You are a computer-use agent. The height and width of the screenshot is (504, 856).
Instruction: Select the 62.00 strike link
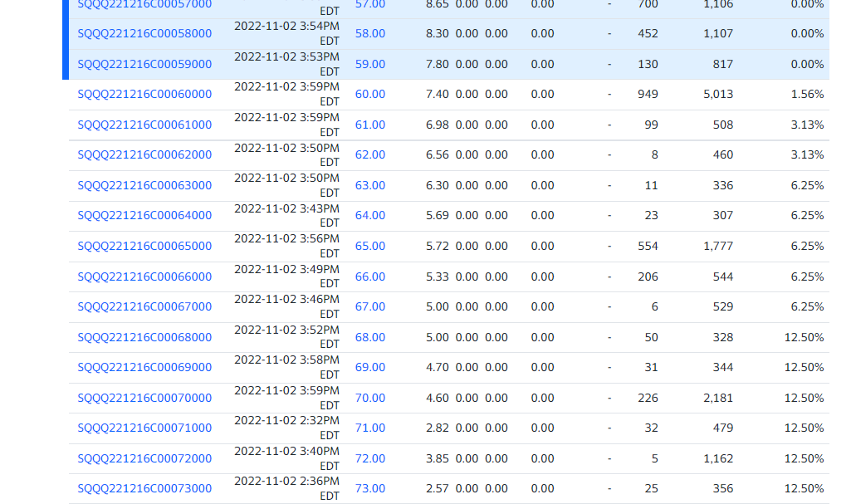click(x=370, y=155)
